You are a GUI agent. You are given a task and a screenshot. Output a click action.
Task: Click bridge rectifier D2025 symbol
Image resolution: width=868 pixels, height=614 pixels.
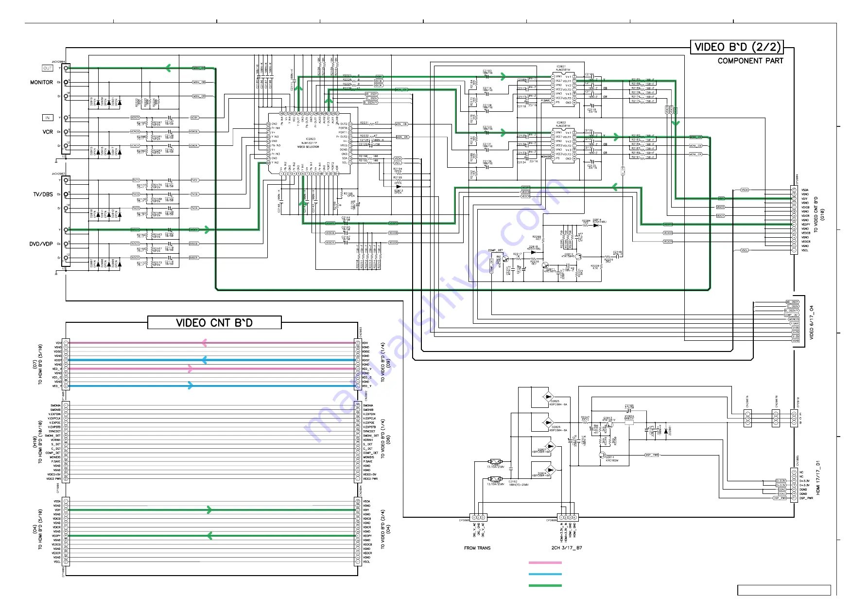[x=548, y=396]
